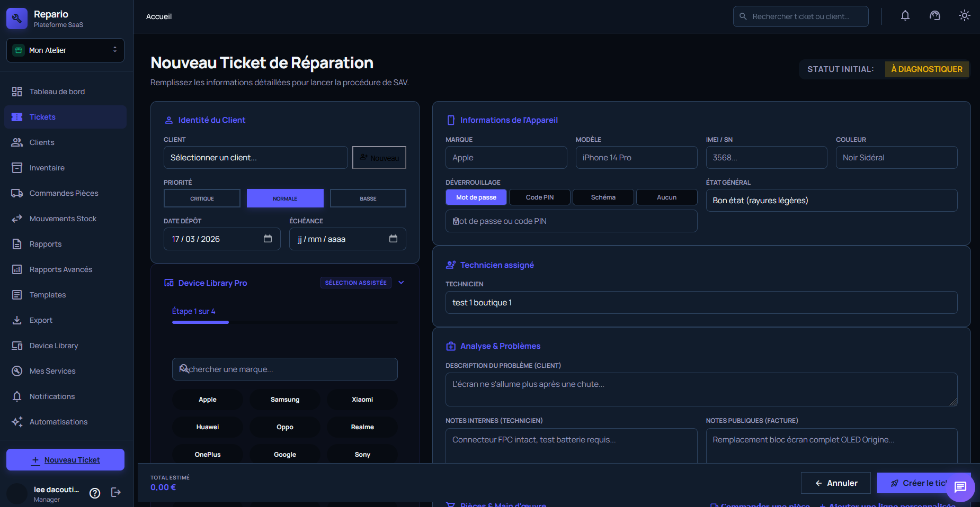The image size is (980, 507).
Task: Click the Nouveau Ticket button
Action: pyautogui.click(x=65, y=459)
